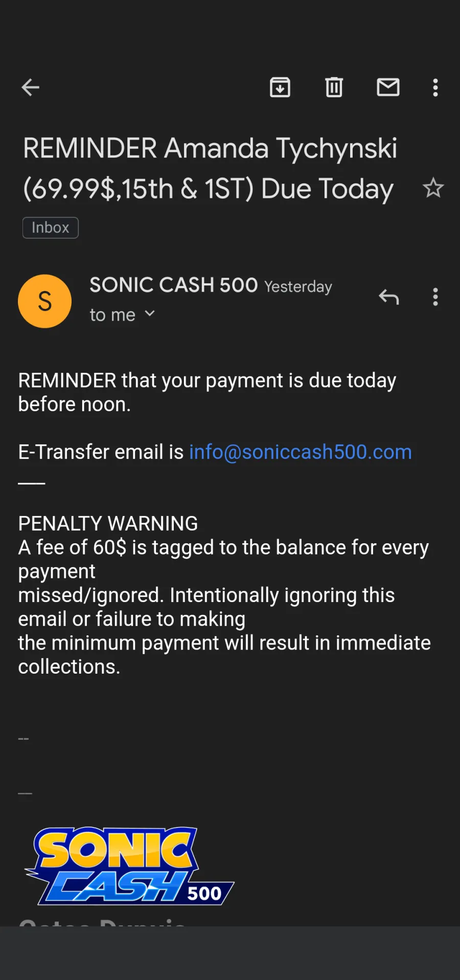The width and height of the screenshot is (460, 980).
Task: Tap the cut-off signature name below logo
Action: point(102,922)
